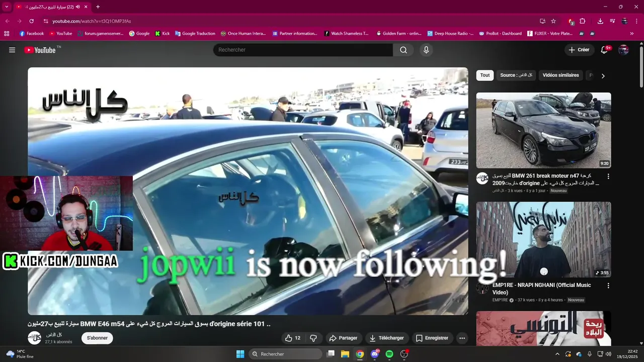Click the main video player
Viewport: 644px width, 362px height.
(x=248, y=191)
